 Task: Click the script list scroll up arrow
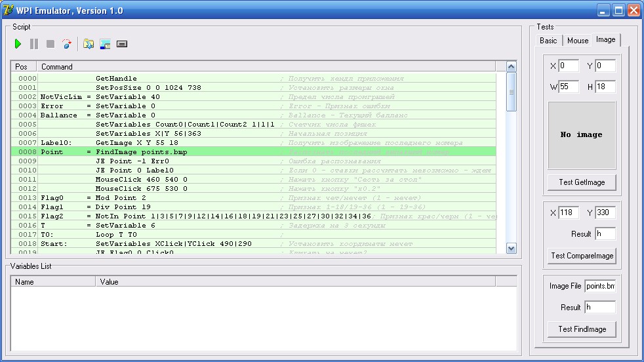512,67
